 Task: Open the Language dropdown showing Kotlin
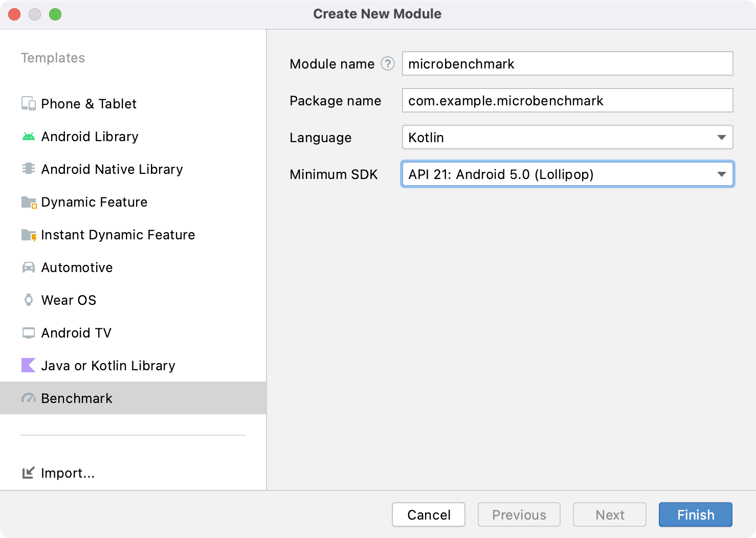[567, 138]
